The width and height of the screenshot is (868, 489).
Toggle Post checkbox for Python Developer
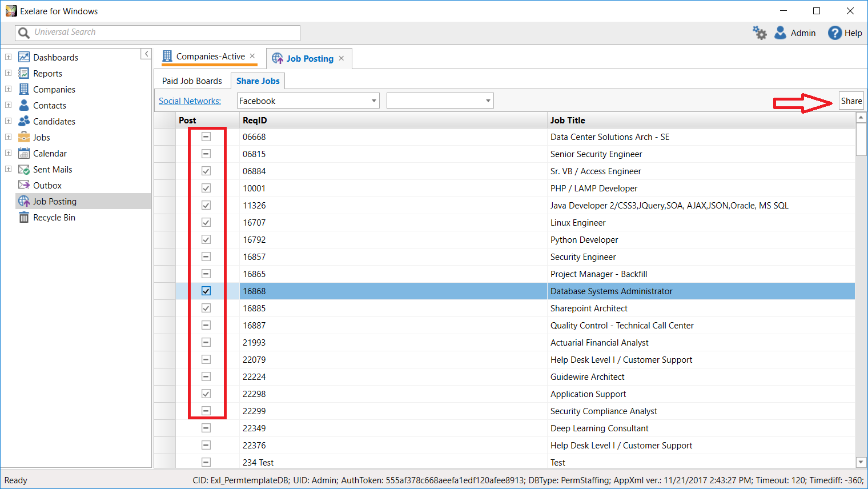click(206, 239)
